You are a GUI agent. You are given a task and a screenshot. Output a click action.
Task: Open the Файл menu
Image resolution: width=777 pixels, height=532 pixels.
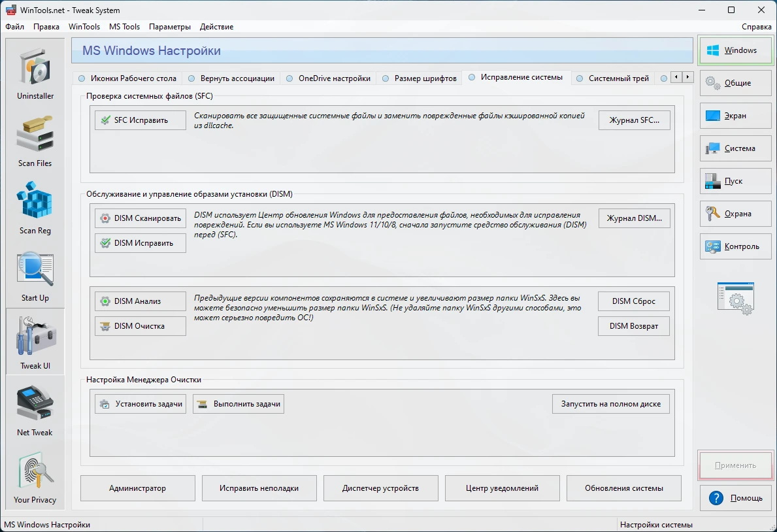15,27
